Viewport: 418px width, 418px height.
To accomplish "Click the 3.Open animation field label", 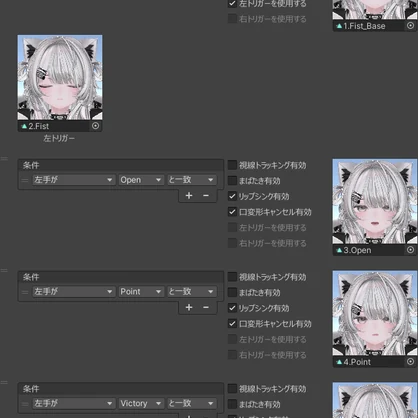I will pyautogui.click(x=357, y=250).
